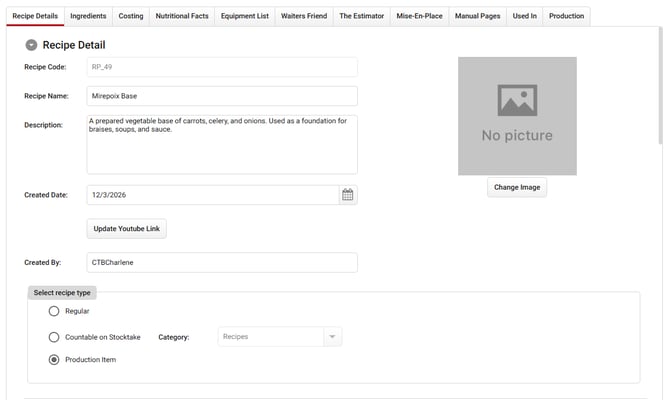Edit the Description text area
The image size is (670, 400).
tap(222, 144)
